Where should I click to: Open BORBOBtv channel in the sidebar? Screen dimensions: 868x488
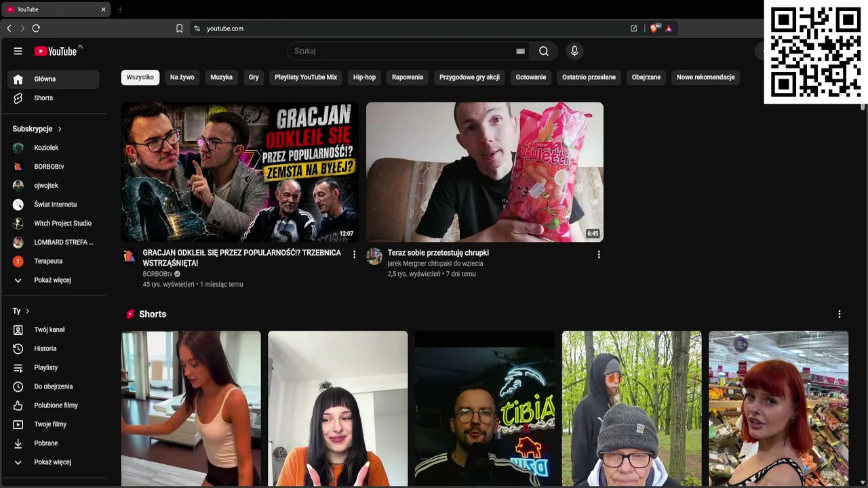tap(53, 167)
